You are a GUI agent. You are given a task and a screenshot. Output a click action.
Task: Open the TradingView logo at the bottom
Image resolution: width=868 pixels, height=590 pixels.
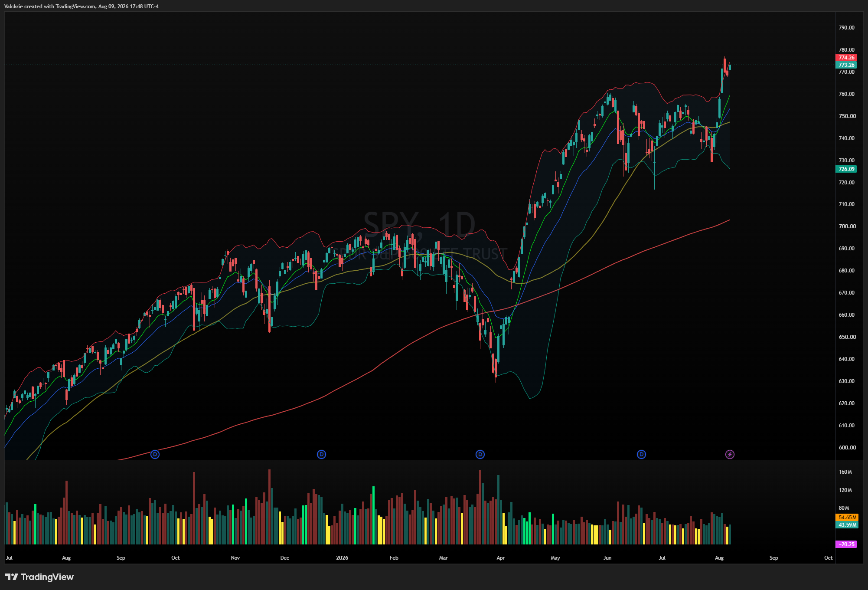(39, 577)
